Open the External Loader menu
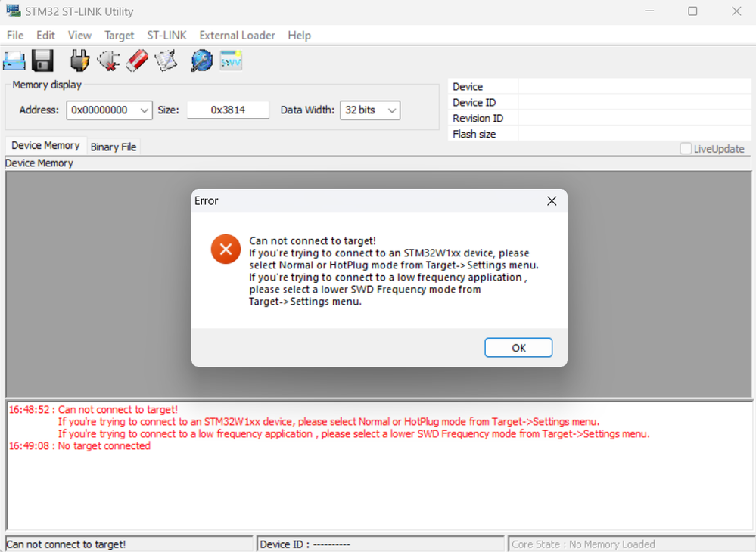Viewport: 756px width, 552px height. tap(237, 35)
